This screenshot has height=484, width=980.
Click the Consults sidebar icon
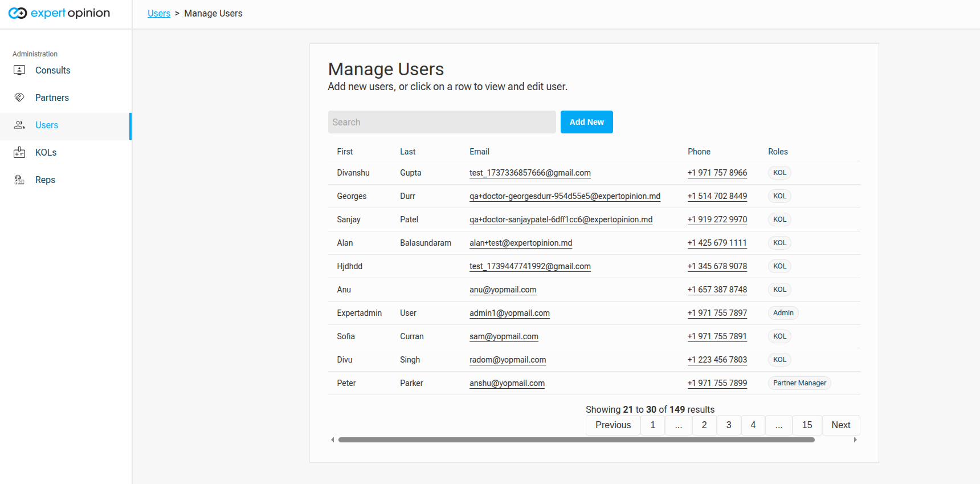(x=19, y=70)
